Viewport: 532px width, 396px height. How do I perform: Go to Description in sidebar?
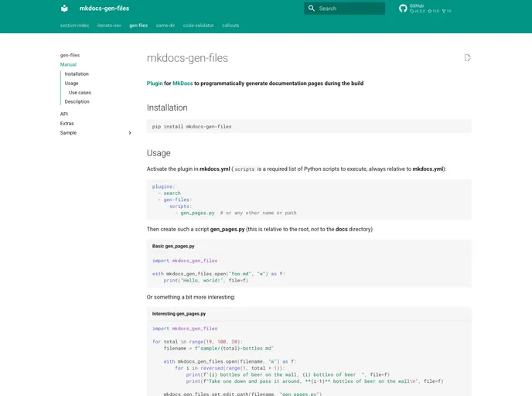pyautogui.click(x=77, y=101)
